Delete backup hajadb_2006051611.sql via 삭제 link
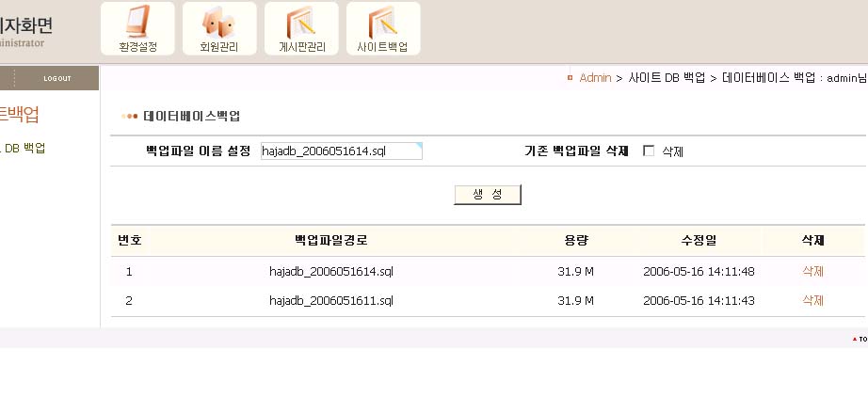This screenshot has width=868, height=413. [812, 301]
